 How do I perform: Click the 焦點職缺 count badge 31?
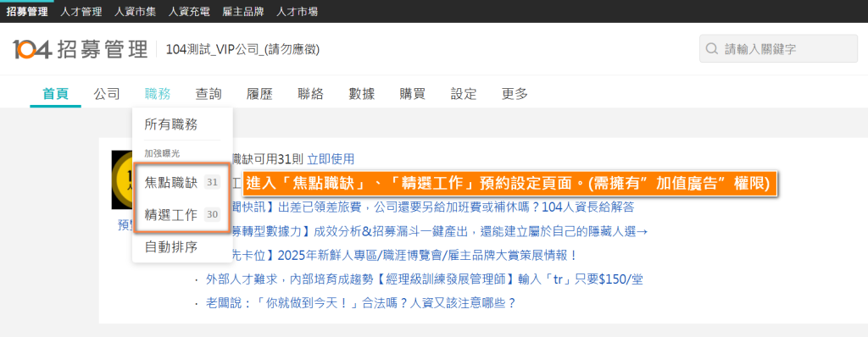tap(212, 182)
